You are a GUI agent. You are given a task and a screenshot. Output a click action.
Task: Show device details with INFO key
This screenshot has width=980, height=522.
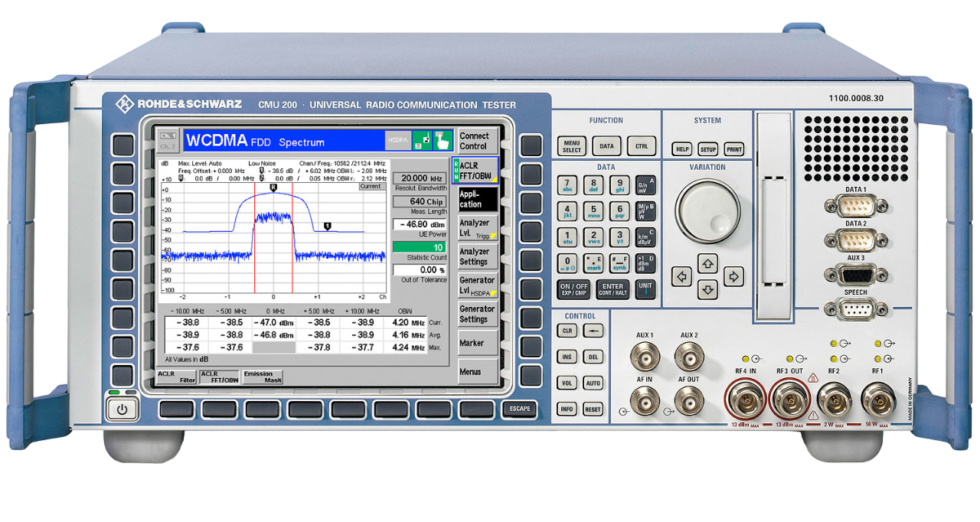tap(567, 409)
